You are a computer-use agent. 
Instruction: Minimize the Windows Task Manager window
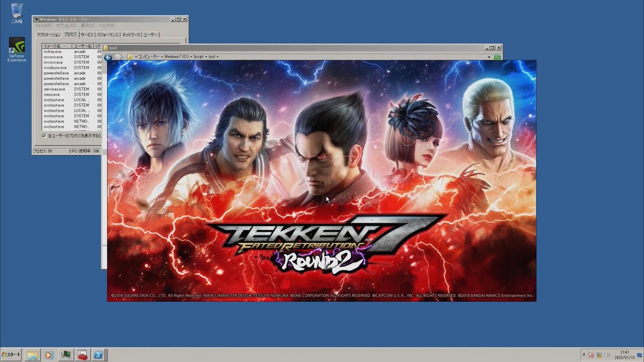click(173, 19)
